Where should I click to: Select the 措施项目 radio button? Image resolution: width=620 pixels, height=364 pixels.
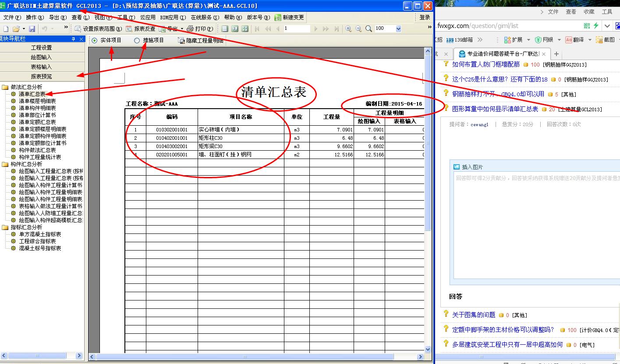tap(137, 40)
